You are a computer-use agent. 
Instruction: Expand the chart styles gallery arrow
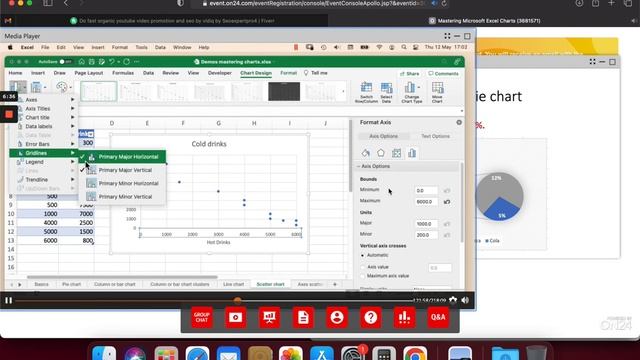[x=343, y=91]
